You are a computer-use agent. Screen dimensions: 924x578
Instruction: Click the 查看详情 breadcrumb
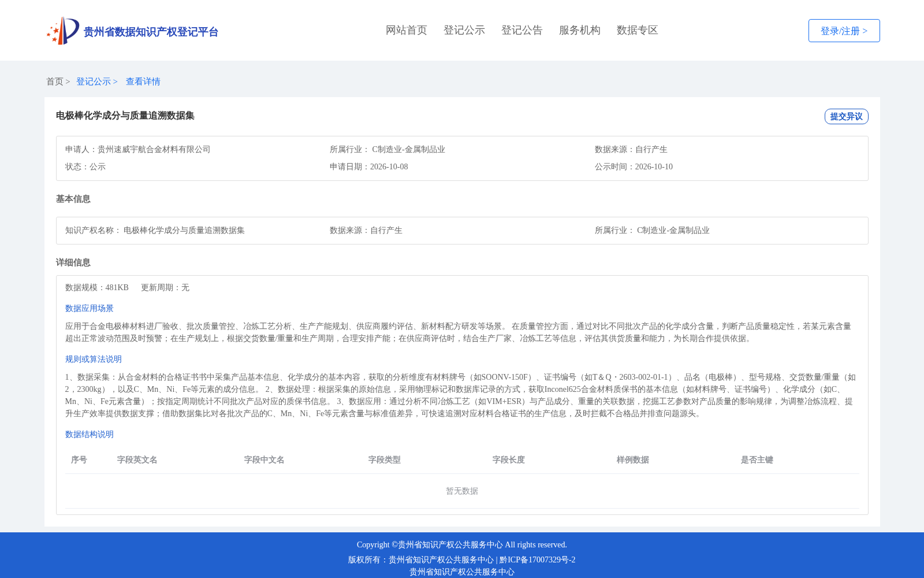tap(143, 81)
